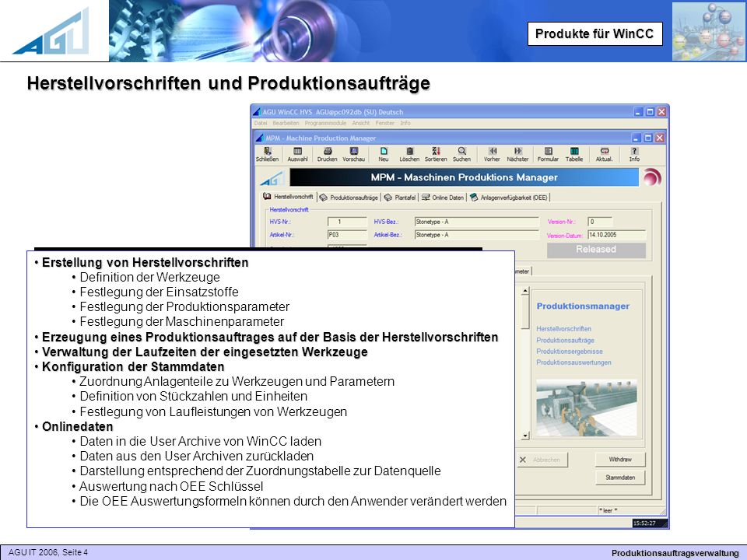This screenshot has height=560, width=747.
Task: Click the Artikel-Nr. field showing P03
Action: pyautogui.click(x=347, y=235)
